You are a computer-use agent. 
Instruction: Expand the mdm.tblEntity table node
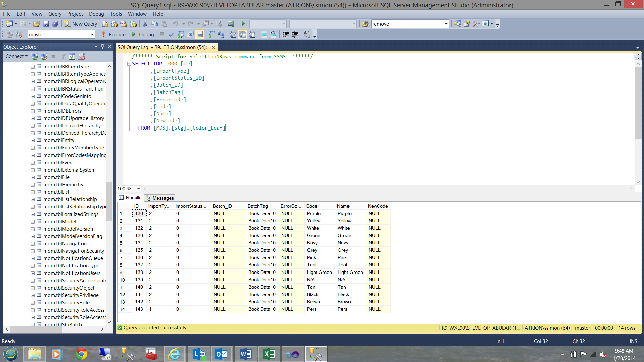[33, 140]
